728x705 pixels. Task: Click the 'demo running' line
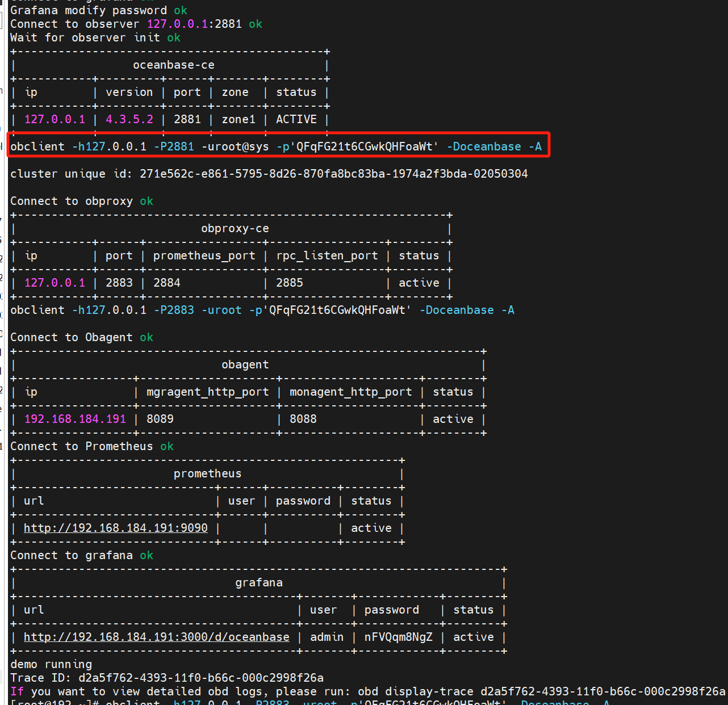51,664
